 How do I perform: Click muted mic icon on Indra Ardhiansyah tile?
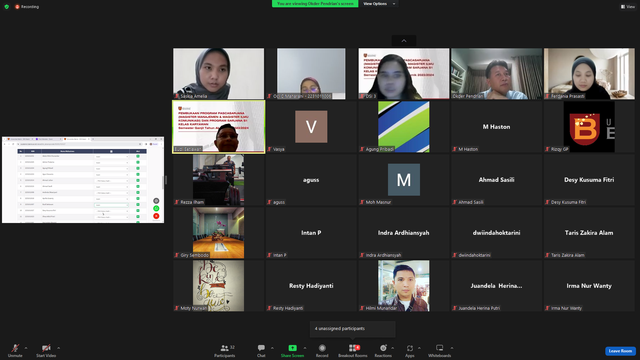(362, 255)
